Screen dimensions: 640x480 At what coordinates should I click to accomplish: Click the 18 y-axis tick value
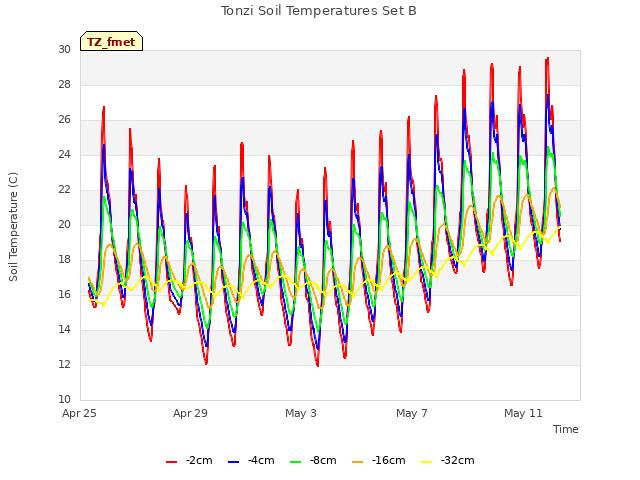(x=64, y=260)
